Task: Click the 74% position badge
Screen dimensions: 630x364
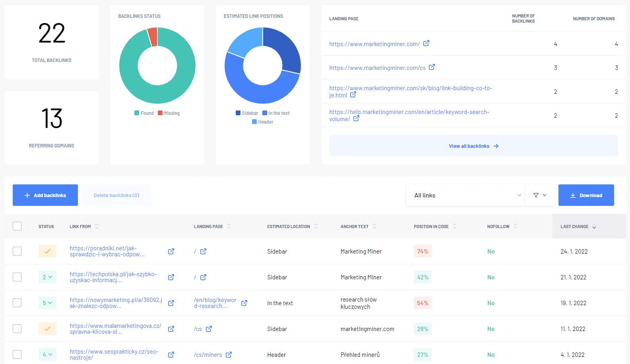Action: (x=423, y=251)
